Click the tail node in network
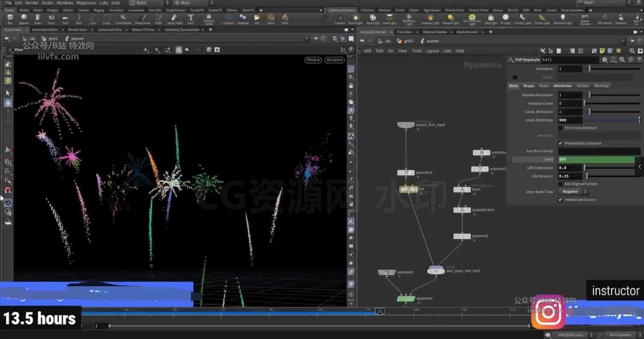This screenshot has width=644, height=339. point(409,189)
